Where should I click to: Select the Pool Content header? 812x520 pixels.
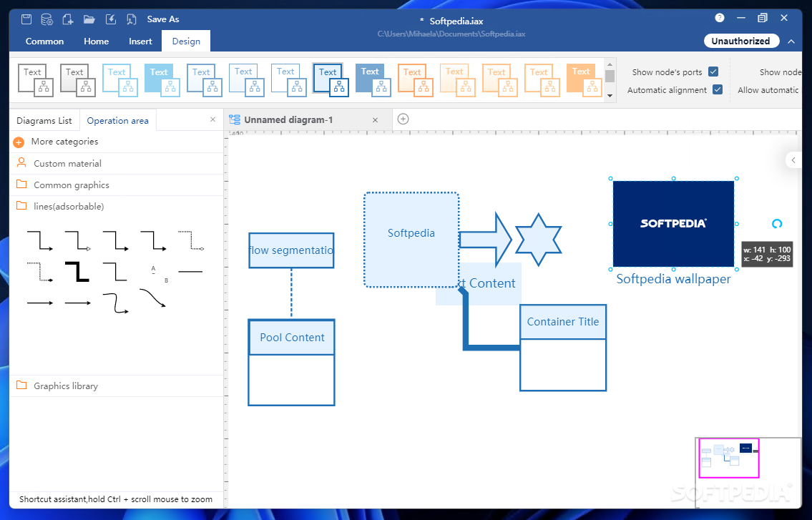[292, 337]
